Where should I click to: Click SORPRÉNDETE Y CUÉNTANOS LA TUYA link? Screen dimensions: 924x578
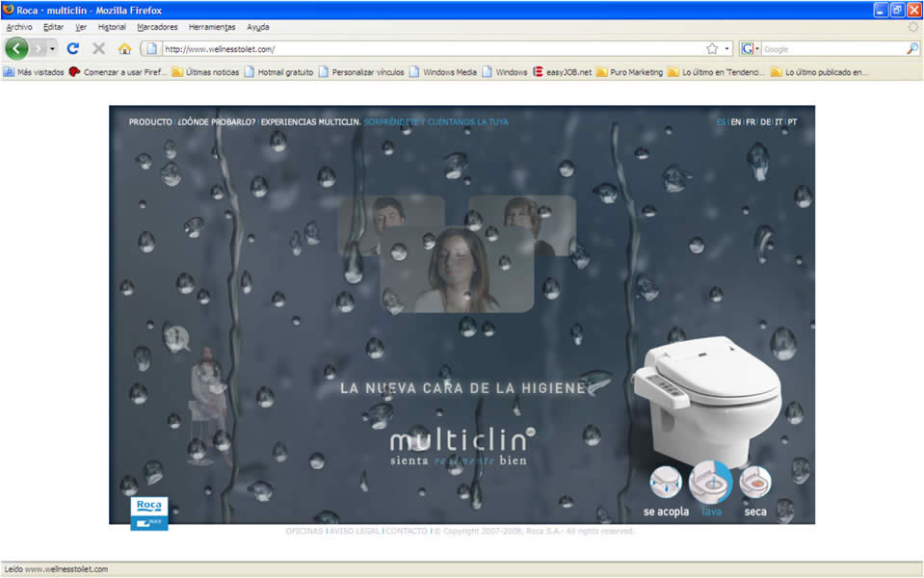(436, 122)
